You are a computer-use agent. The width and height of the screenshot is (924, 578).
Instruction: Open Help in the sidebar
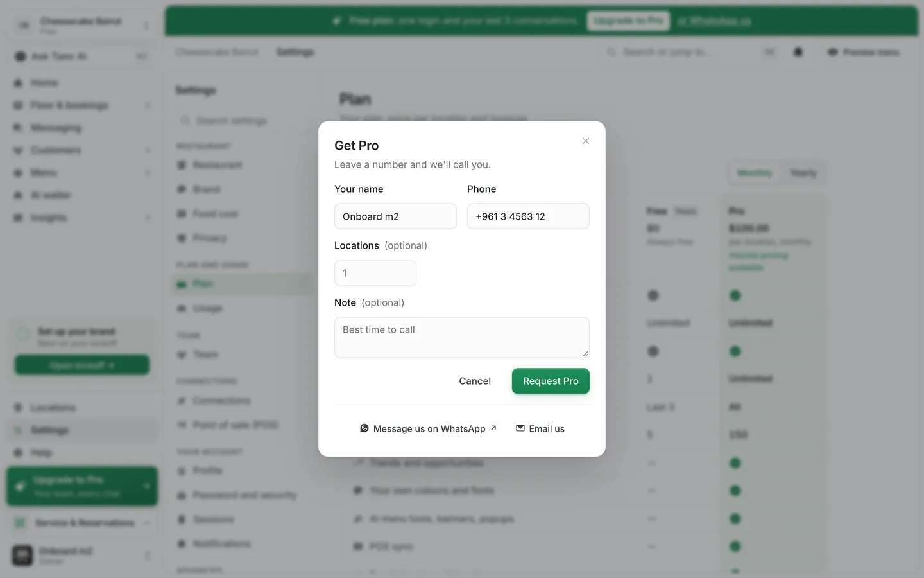coord(82,453)
